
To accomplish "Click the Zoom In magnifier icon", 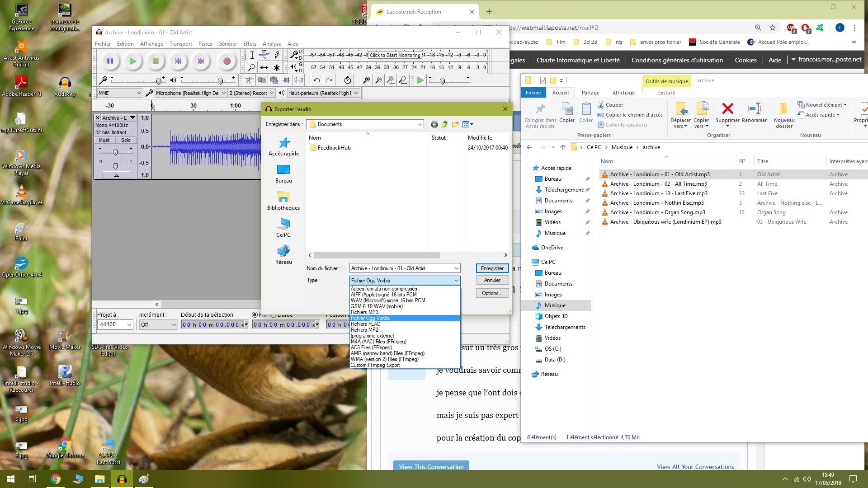I will 366,80.
